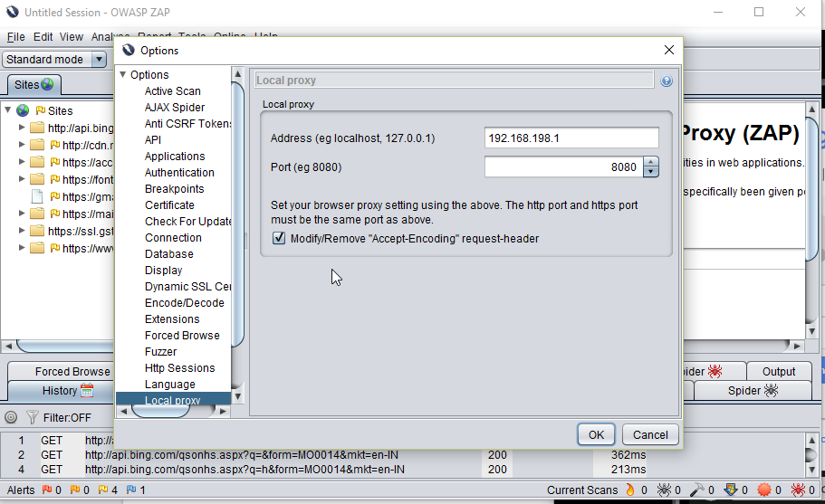
Task: Open Fuzzer options category
Action: [x=160, y=352]
